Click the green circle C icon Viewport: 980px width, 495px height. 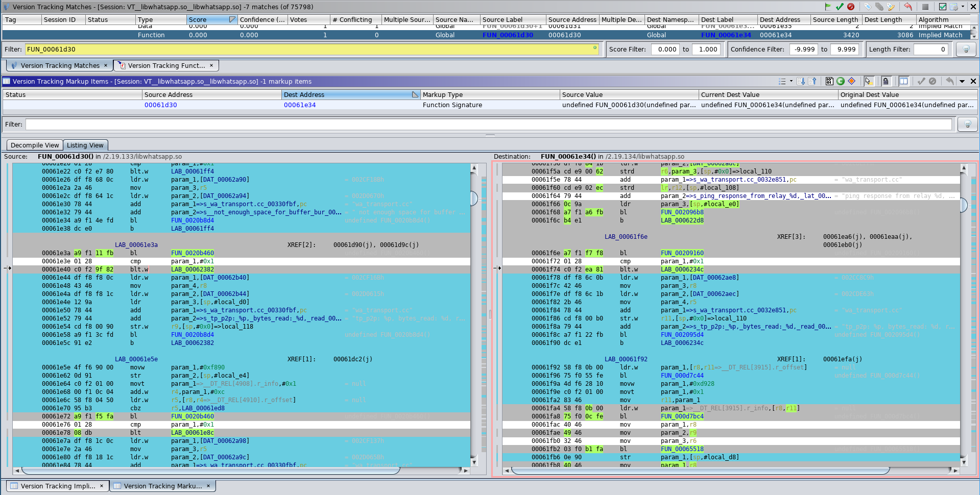tap(841, 81)
